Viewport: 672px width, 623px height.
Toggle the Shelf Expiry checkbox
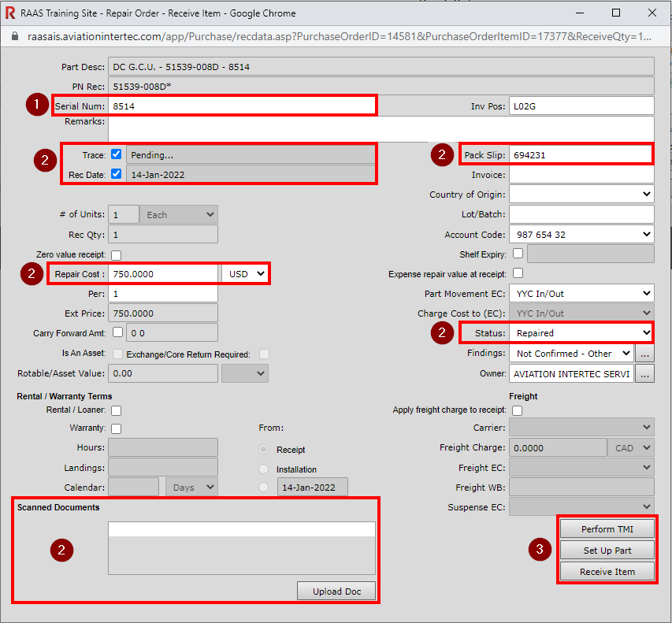pos(518,254)
